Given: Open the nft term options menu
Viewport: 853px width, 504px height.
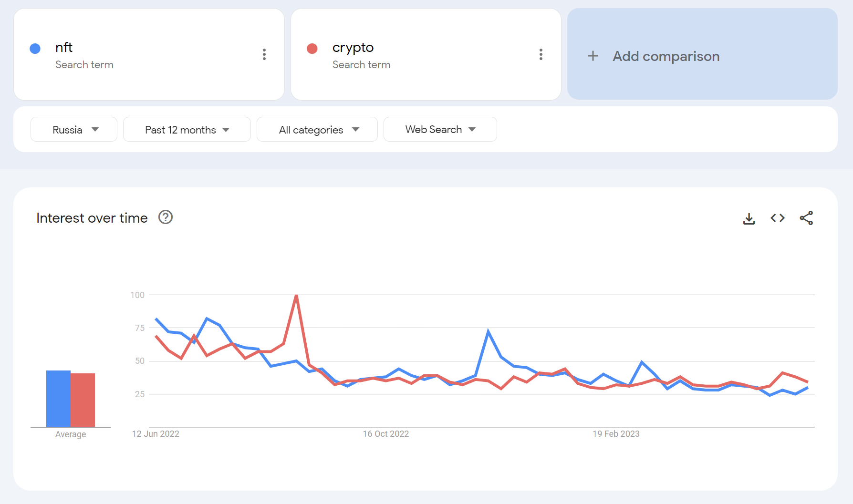Looking at the screenshot, I should (264, 54).
